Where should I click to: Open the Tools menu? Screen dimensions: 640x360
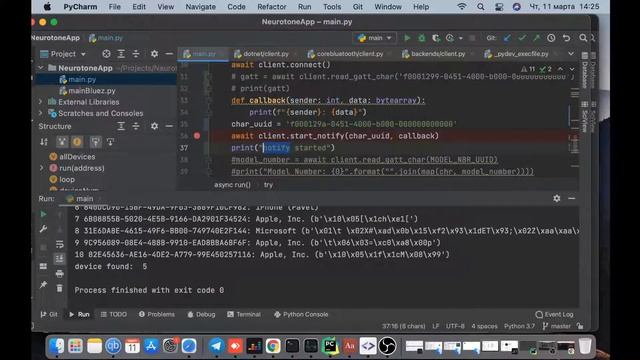coord(332,7)
